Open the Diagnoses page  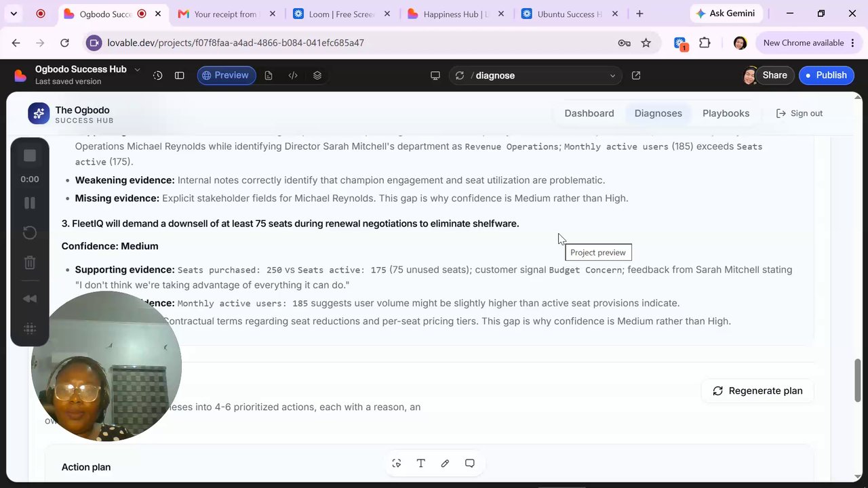click(x=658, y=113)
